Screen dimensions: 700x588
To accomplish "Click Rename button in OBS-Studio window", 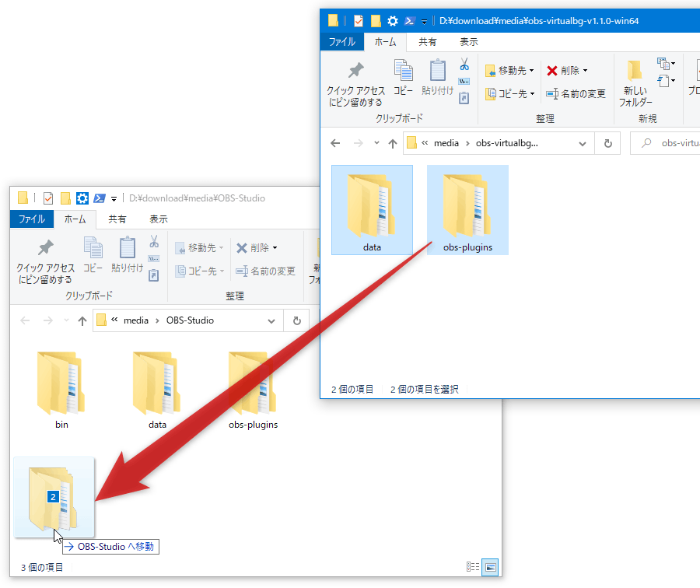I will click(266, 271).
